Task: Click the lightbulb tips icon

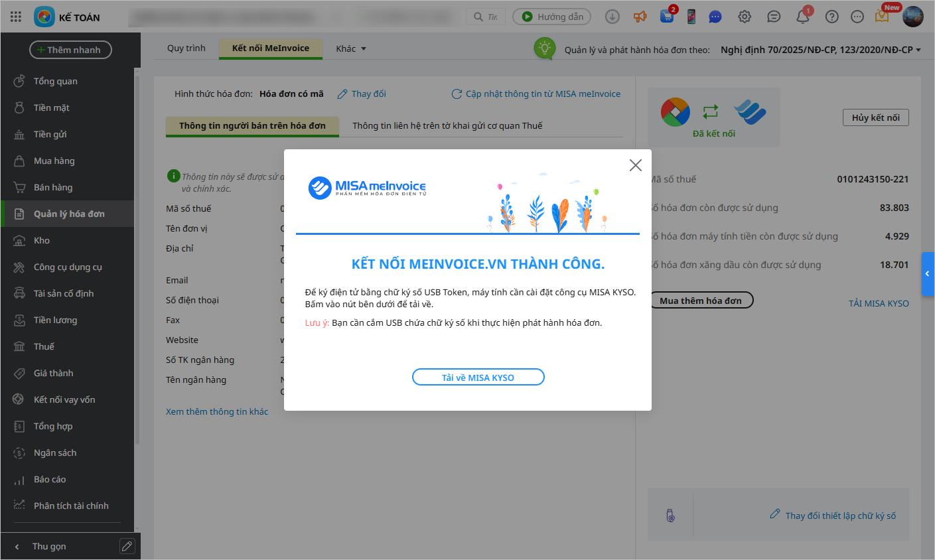Action: (x=545, y=48)
